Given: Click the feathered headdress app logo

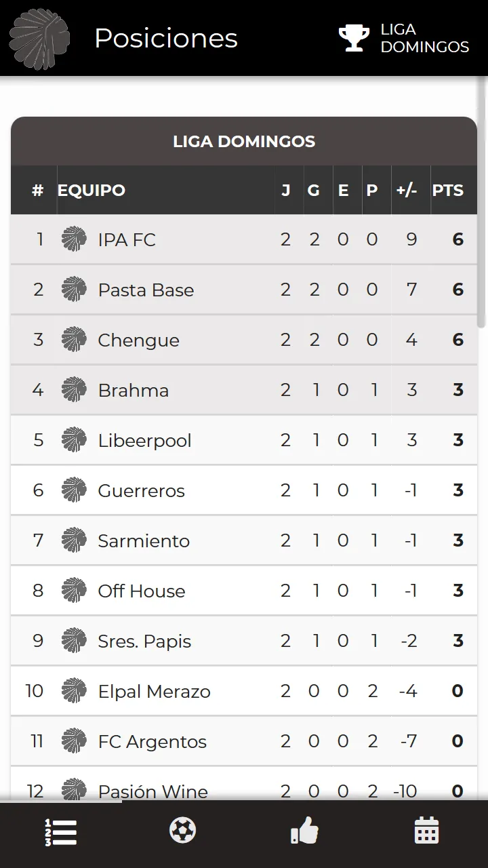Looking at the screenshot, I should pos(39,39).
